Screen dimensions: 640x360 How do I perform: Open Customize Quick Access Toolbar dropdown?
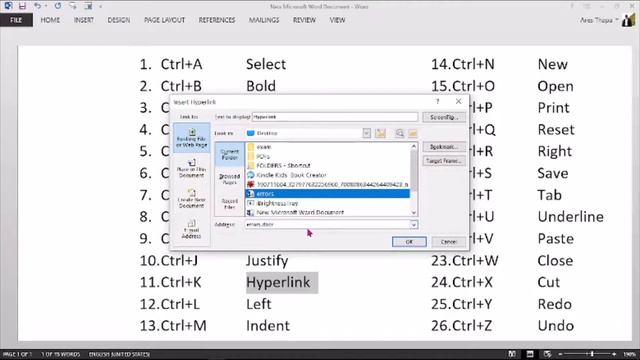pos(100,6)
